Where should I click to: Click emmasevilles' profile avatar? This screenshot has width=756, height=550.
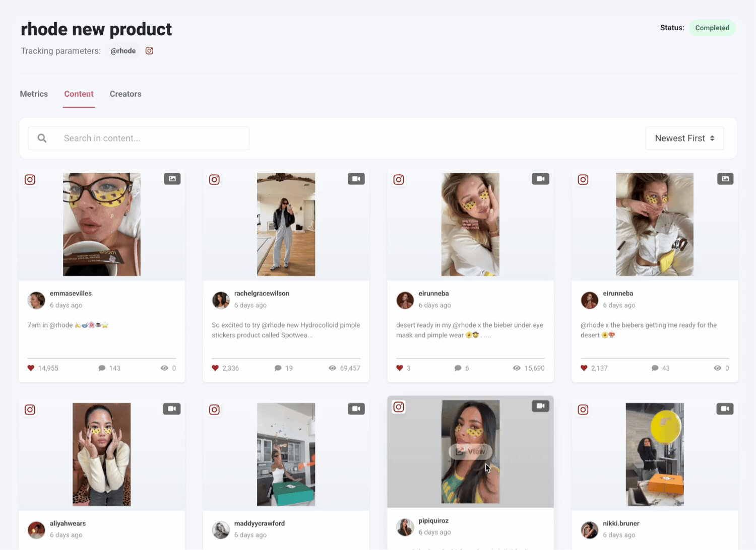point(36,300)
